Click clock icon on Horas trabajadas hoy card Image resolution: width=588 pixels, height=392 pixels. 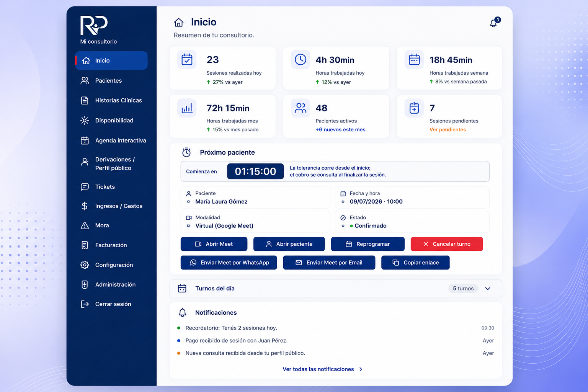pyautogui.click(x=301, y=59)
